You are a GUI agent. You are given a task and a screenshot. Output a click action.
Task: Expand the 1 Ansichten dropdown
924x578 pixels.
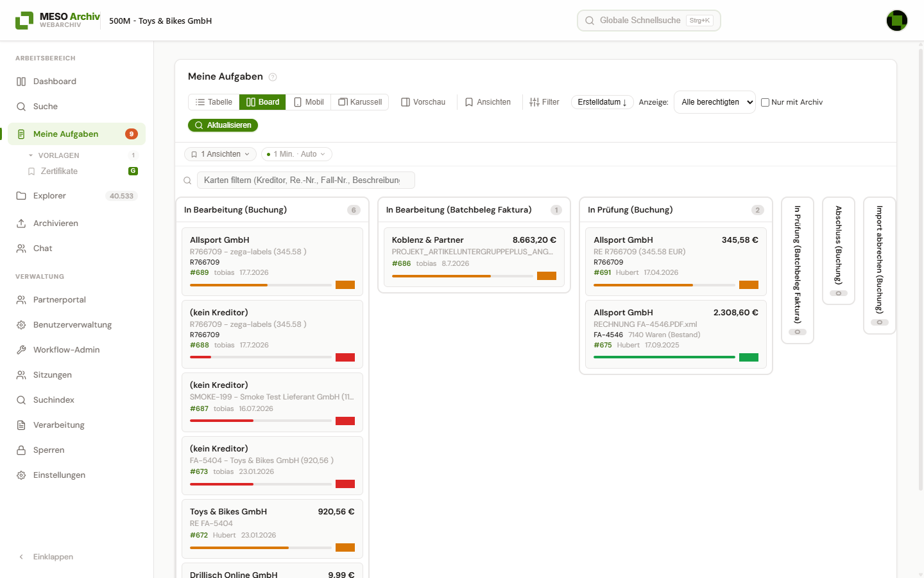(220, 154)
